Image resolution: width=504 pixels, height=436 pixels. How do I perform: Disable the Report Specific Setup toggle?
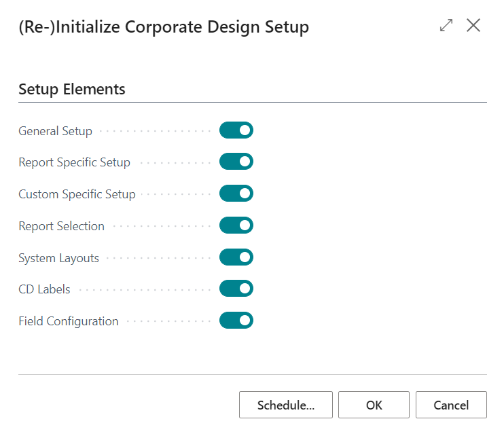click(236, 161)
